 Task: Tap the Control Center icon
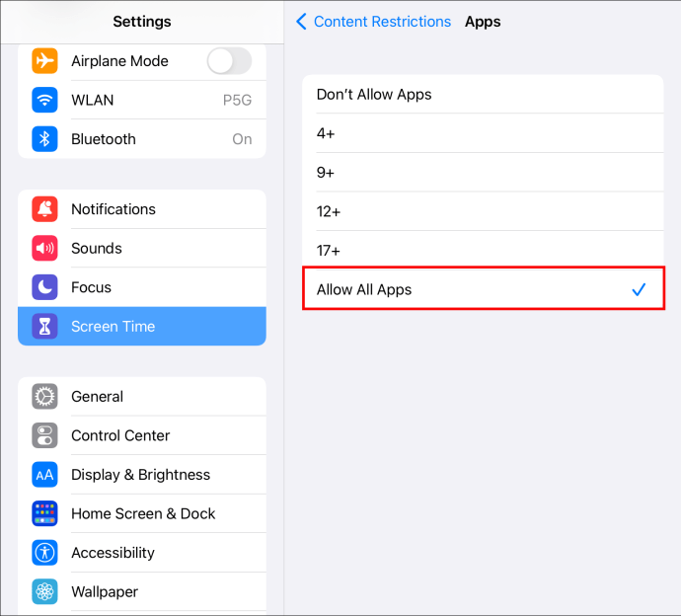pos(44,435)
